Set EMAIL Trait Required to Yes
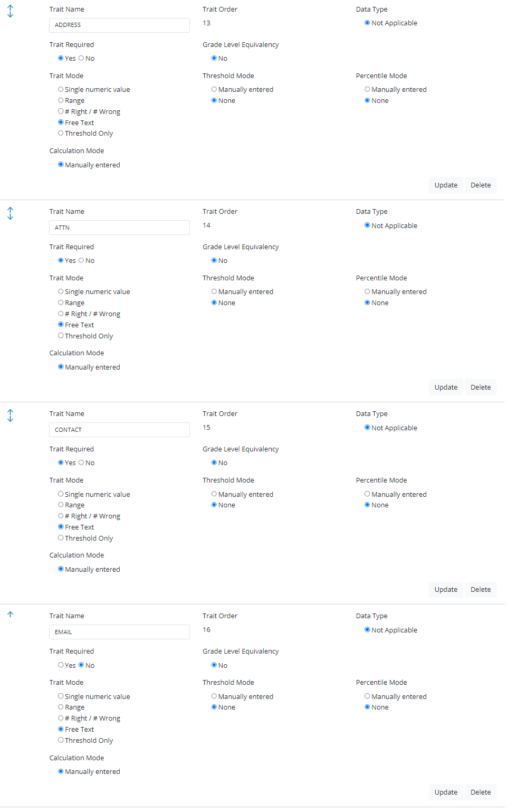507x812 pixels. (x=61, y=665)
